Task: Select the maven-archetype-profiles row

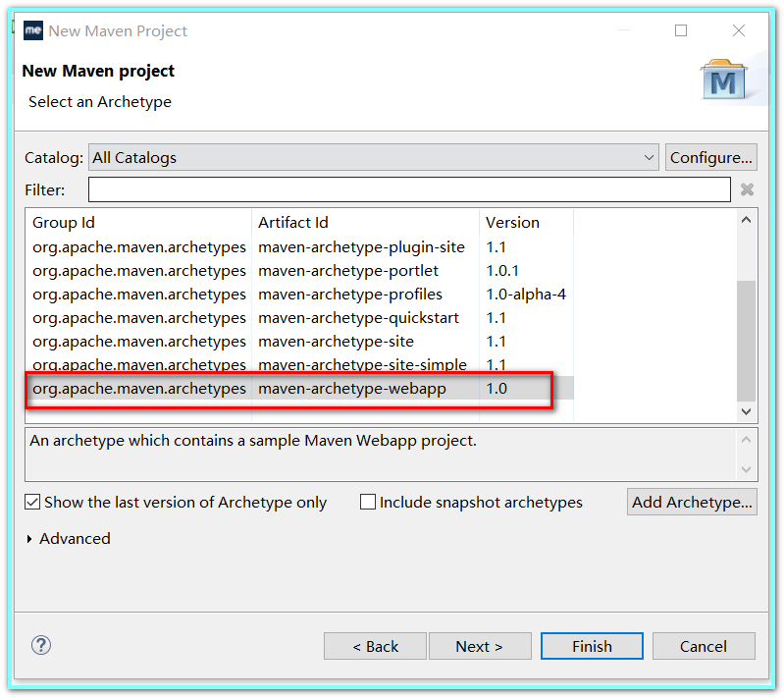Action: click(299, 295)
